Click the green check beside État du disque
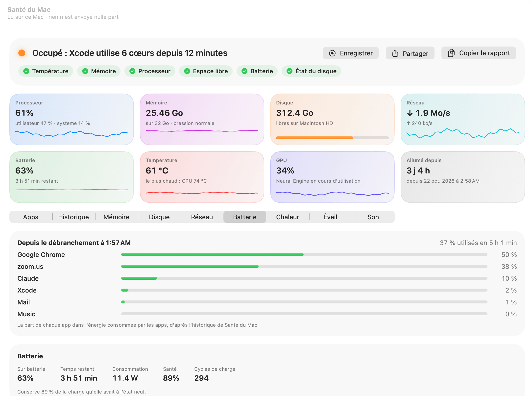This screenshot has width=532, height=396. 290,71
